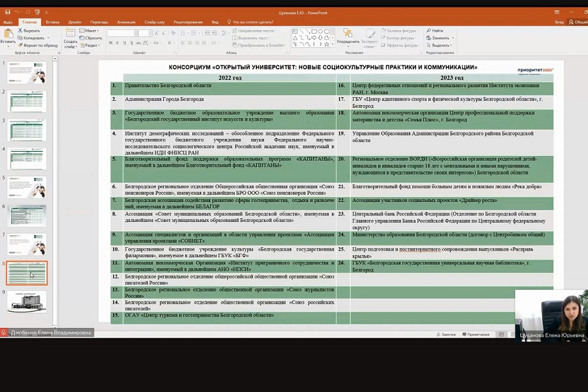Select slide 9 thumbnail with building image
The height and width of the screenshot is (392, 588).
point(26,301)
